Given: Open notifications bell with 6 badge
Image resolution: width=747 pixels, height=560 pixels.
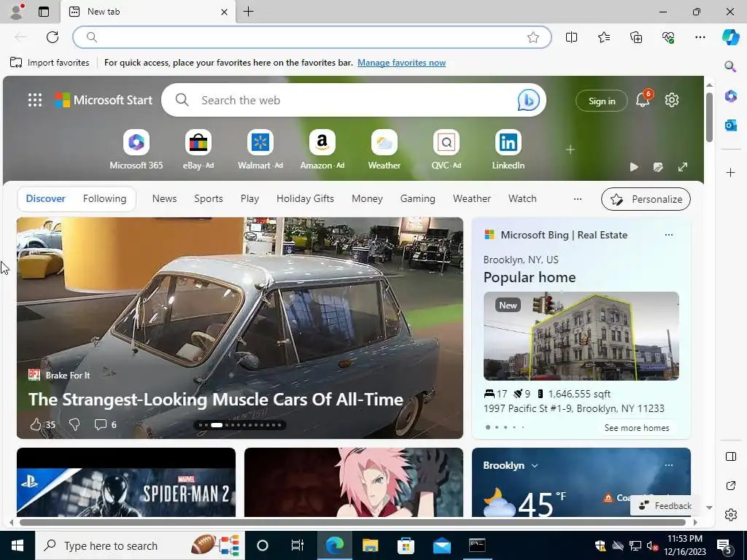Looking at the screenshot, I should coord(643,99).
